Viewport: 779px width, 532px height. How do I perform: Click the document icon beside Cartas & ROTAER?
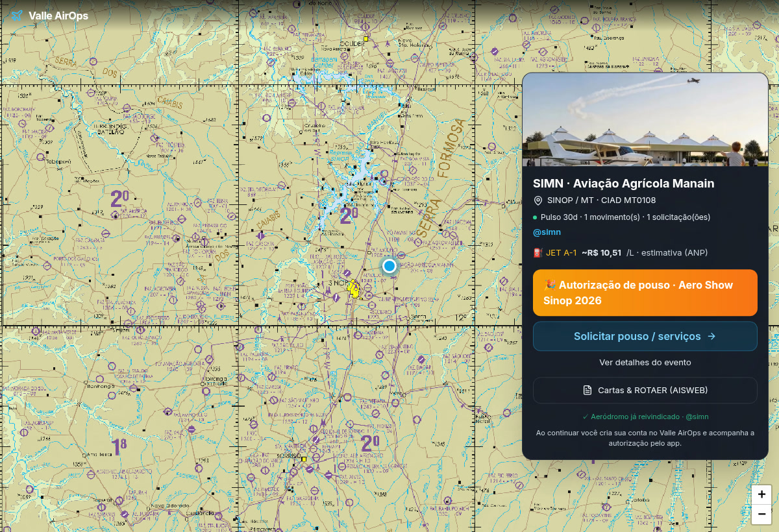point(587,391)
